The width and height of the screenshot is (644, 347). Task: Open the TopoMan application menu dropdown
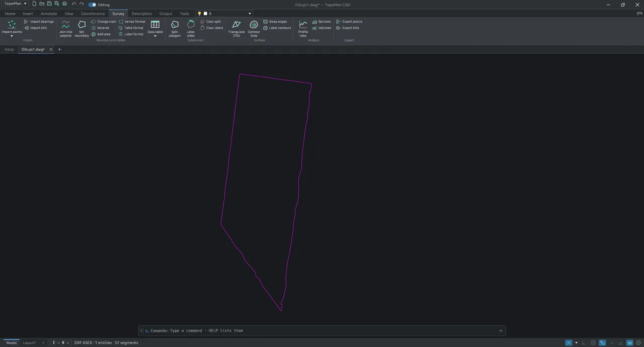15,4
